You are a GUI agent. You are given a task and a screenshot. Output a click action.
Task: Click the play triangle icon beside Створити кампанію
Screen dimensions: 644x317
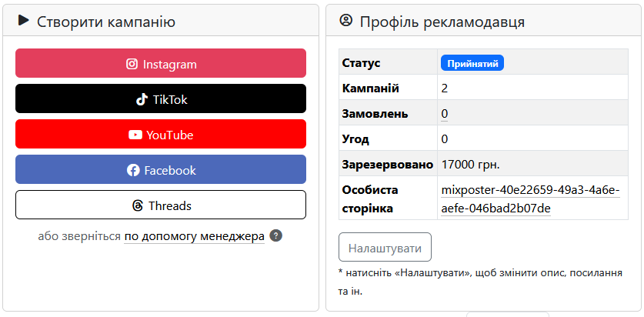(23, 21)
